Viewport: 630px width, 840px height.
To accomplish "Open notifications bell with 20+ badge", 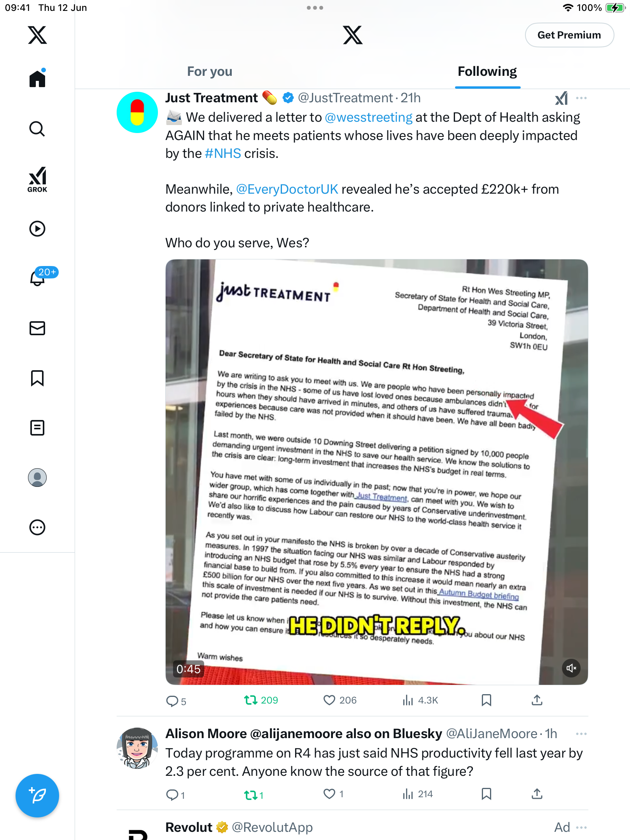I will coord(37,278).
